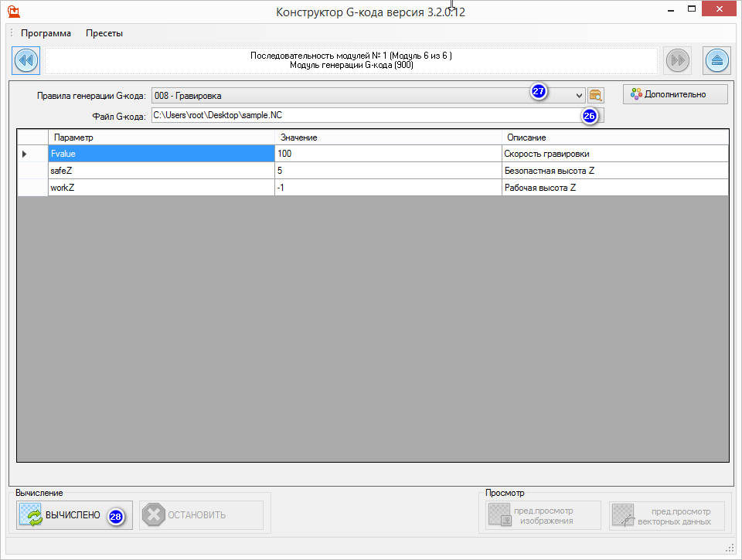Viewport: 742px width, 560px height.
Task: Click пред.просмотр изображения button
Action: tap(543, 515)
